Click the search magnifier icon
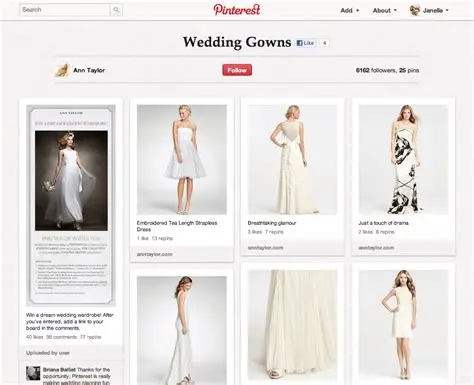 116,10
